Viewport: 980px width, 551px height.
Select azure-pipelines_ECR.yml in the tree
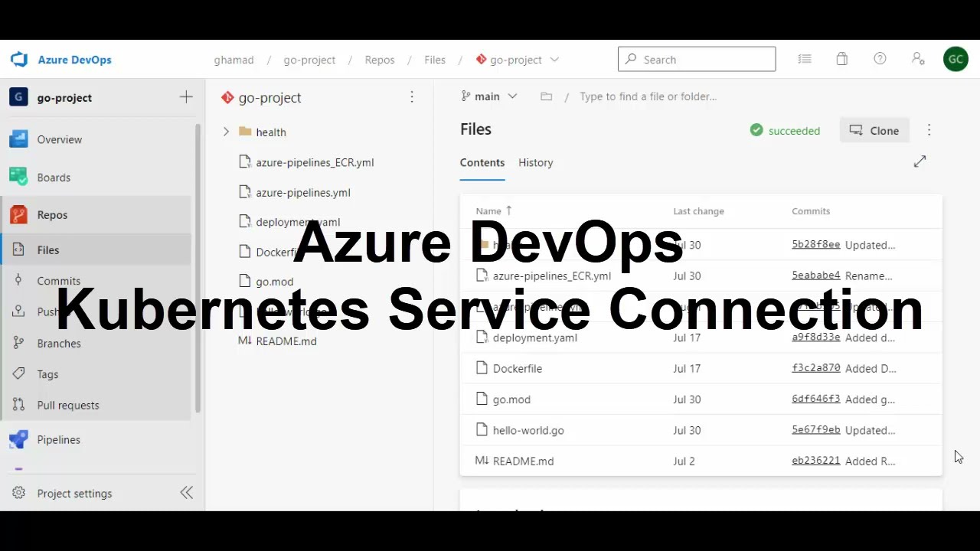coord(315,162)
